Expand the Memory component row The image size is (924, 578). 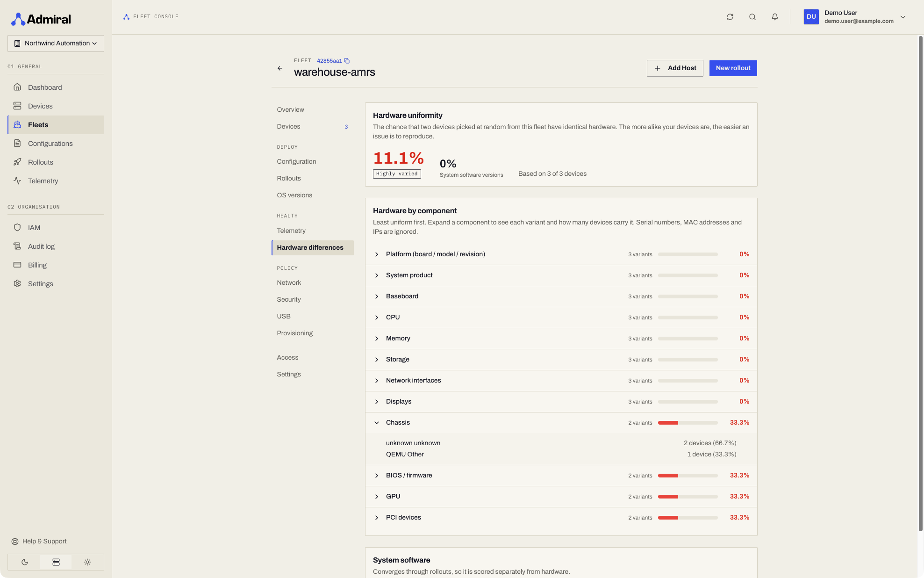pos(561,339)
